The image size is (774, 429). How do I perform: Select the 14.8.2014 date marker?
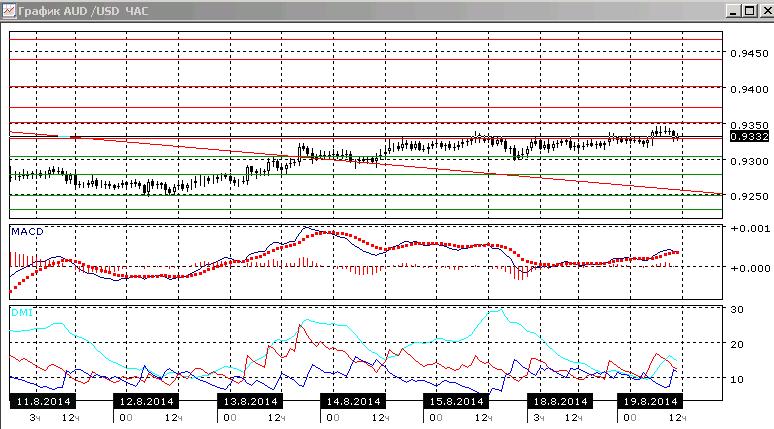pyautogui.click(x=353, y=401)
